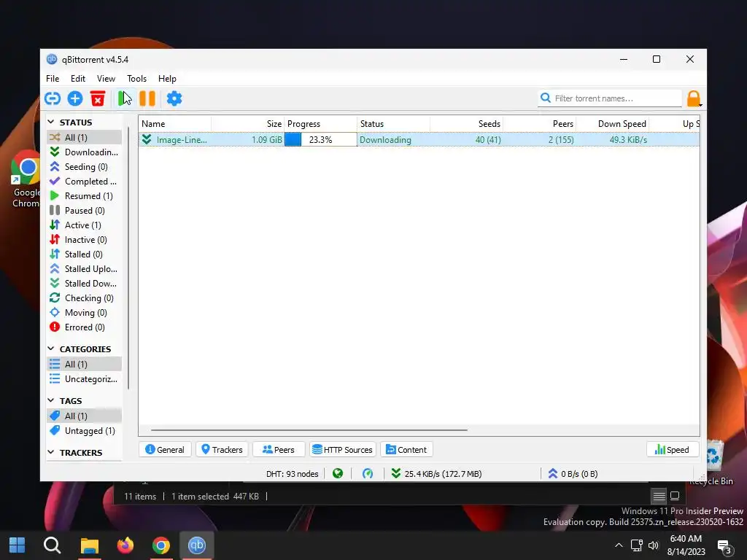
Task: Sort torrents by Seeds column
Action: tap(466, 124)
